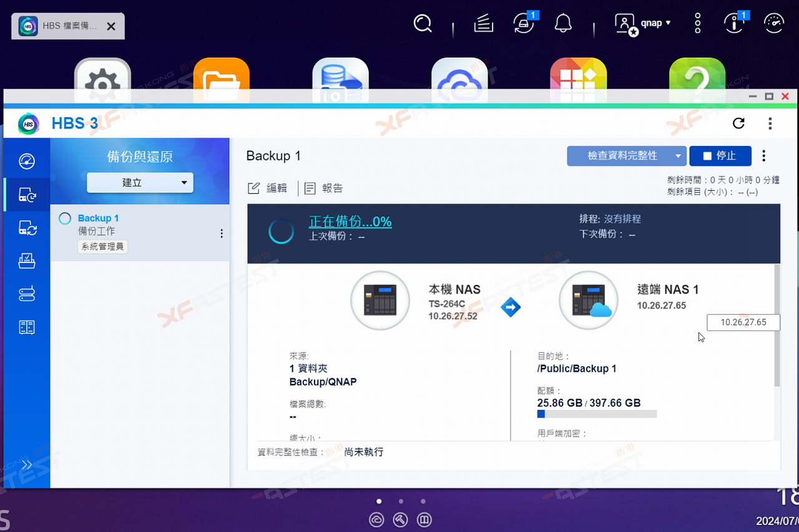Select the third desktop page dot
The width and height of the screenshot is (799, 532).
tap(423, 501)
